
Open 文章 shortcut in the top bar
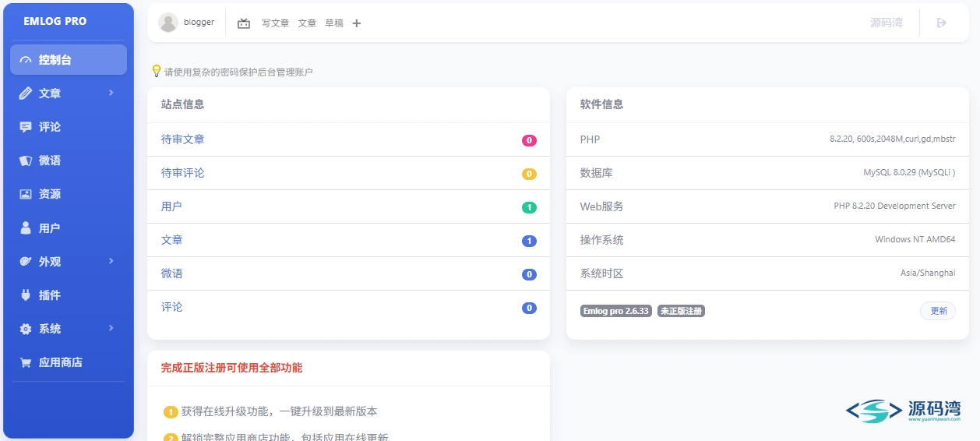[307, 23]
